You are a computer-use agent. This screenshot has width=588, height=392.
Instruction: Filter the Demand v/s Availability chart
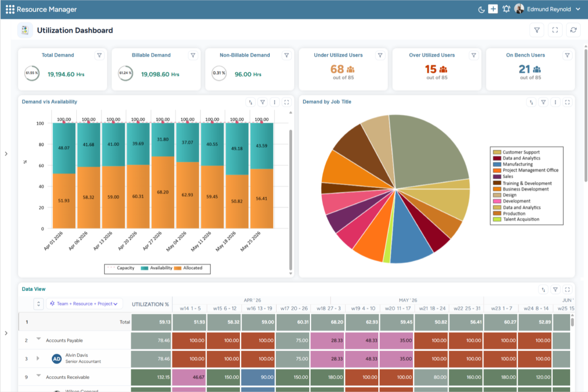(263, 102)
